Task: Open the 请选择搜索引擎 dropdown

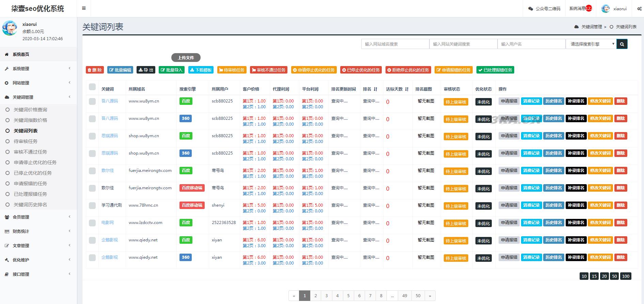Action: click(x=591, y=44)
